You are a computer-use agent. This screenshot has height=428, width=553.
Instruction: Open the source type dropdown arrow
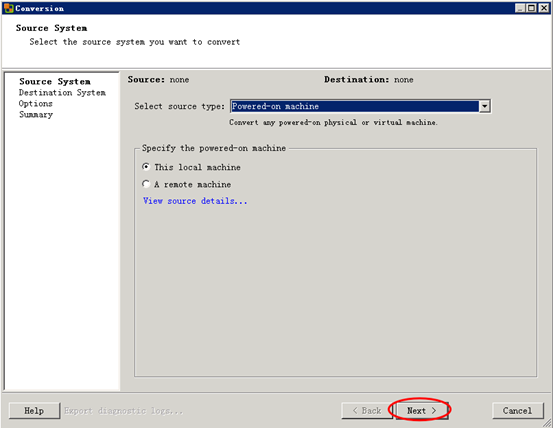click(x=485, y=106)
